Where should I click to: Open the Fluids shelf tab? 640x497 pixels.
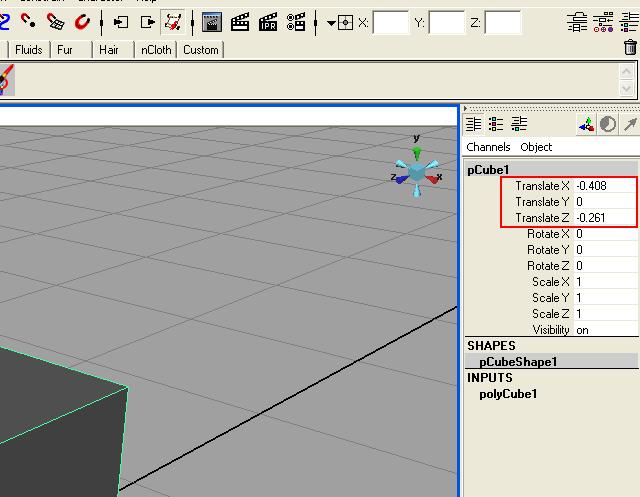[29, 50]
